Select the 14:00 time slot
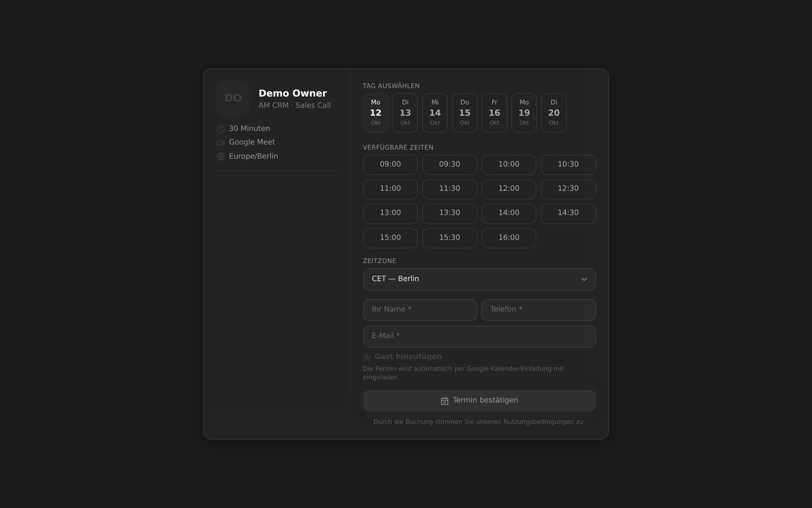 pos(509,214)
